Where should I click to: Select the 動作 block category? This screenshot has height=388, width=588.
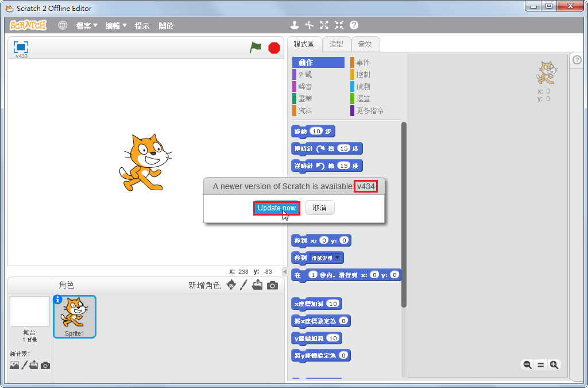pyautogui.click(x=318, y=62)
